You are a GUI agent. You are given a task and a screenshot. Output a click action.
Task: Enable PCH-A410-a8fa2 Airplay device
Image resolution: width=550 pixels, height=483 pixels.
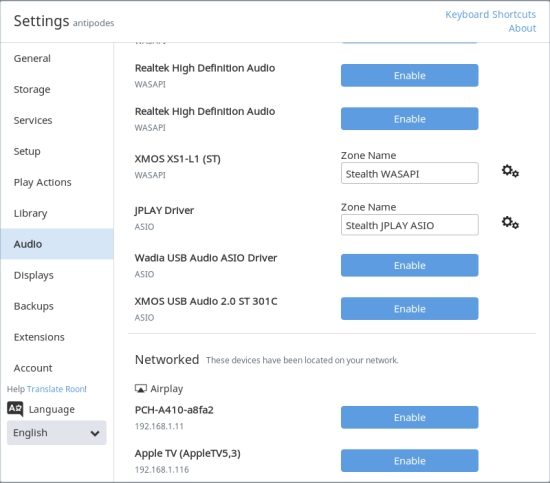click(x=409, y=417)
